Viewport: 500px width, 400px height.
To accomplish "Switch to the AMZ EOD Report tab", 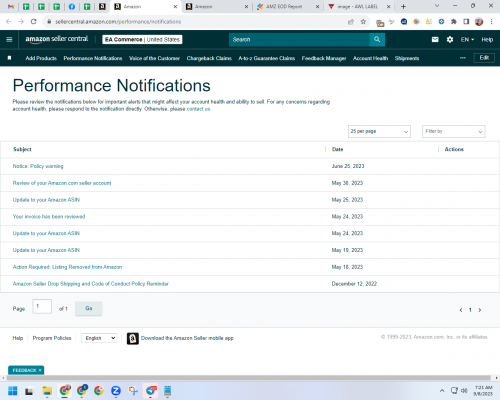I will click(284, 7).
